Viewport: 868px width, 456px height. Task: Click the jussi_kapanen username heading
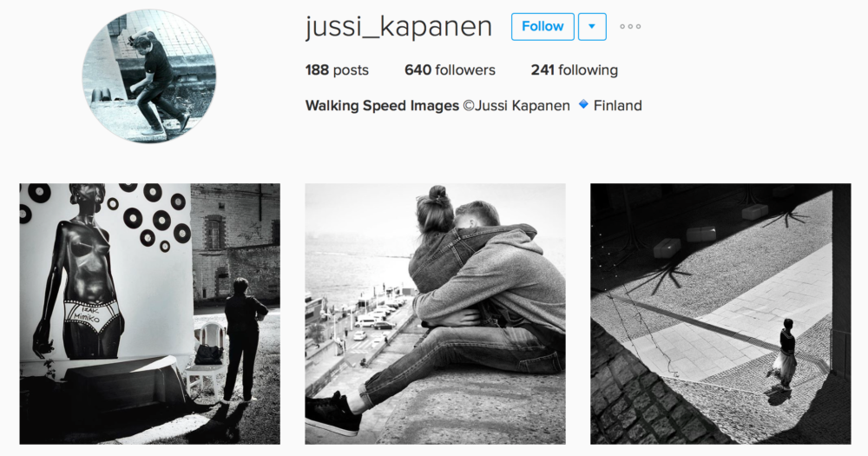(398, 27)
